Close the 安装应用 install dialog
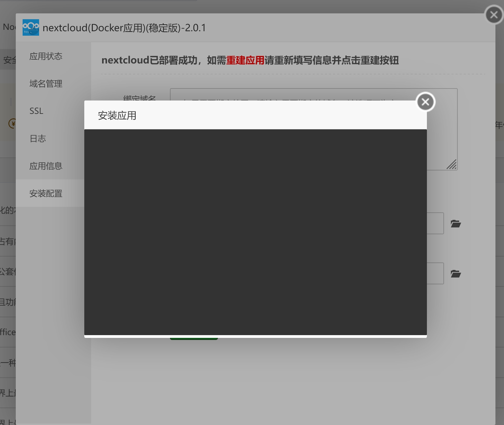This screenshot has width=504, height=425. coord(426,102)
